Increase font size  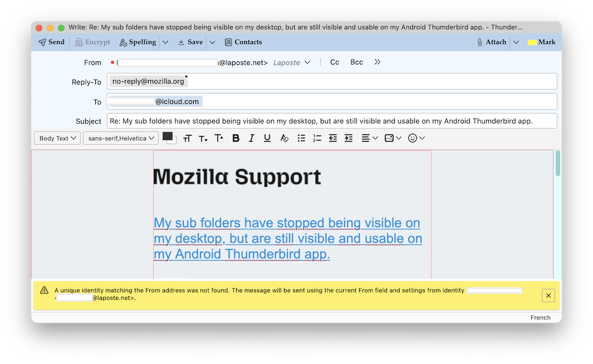219,139
